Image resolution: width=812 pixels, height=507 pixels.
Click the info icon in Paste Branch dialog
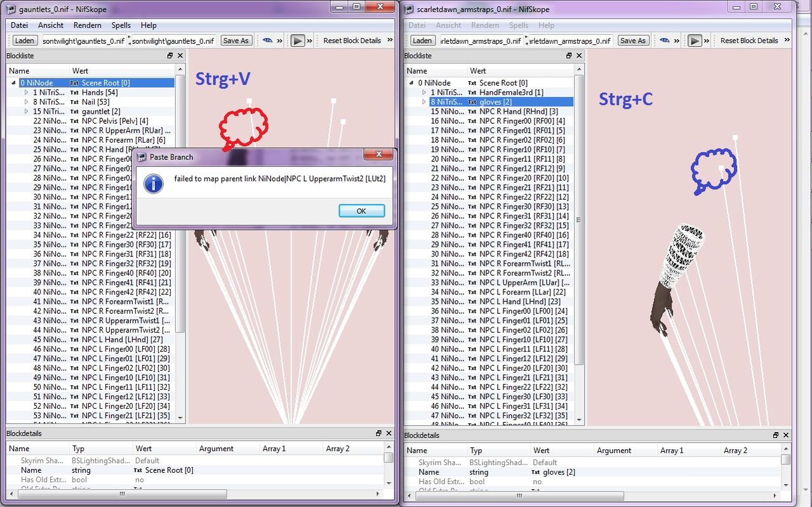[154, 183]
